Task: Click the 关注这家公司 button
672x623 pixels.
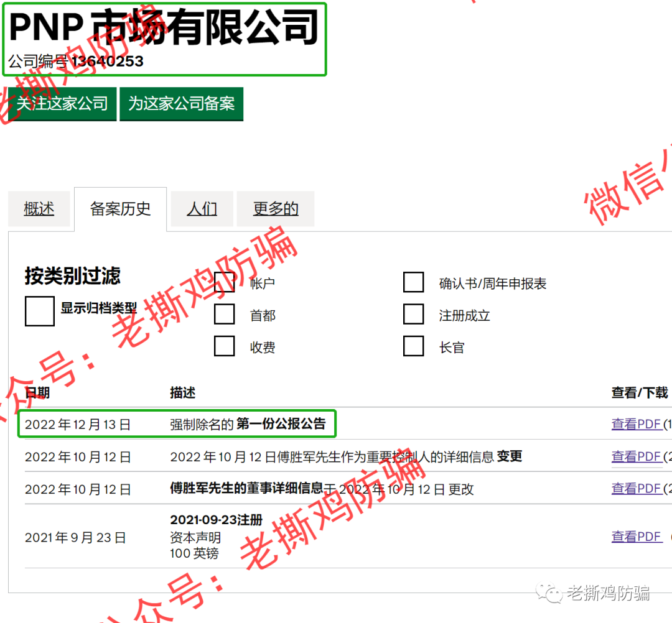Action: point(62,104)
